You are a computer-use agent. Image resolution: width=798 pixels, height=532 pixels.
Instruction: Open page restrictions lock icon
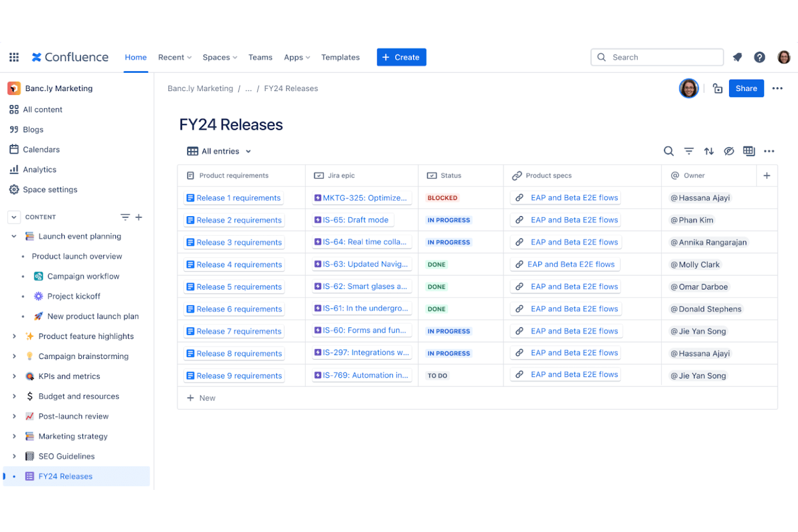(x=718, y=88)
